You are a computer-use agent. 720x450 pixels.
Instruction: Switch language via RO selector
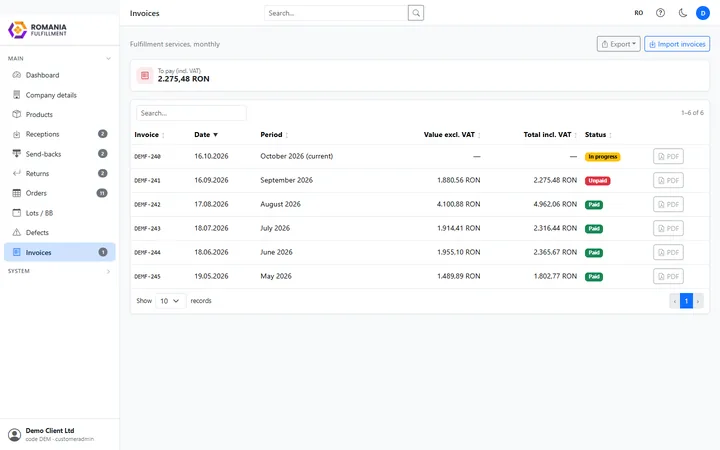click(639, 13)
